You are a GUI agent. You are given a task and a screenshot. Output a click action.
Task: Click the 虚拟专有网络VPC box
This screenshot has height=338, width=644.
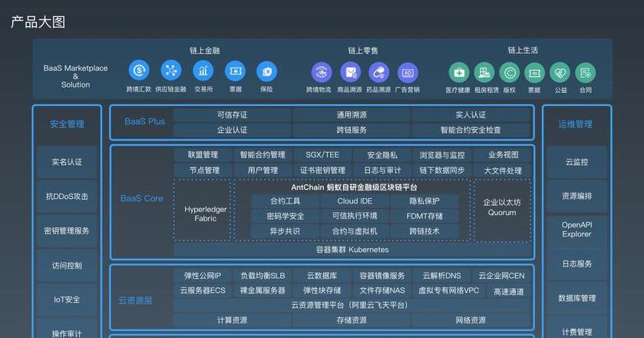pyautogui.click(x=448, y=290)
